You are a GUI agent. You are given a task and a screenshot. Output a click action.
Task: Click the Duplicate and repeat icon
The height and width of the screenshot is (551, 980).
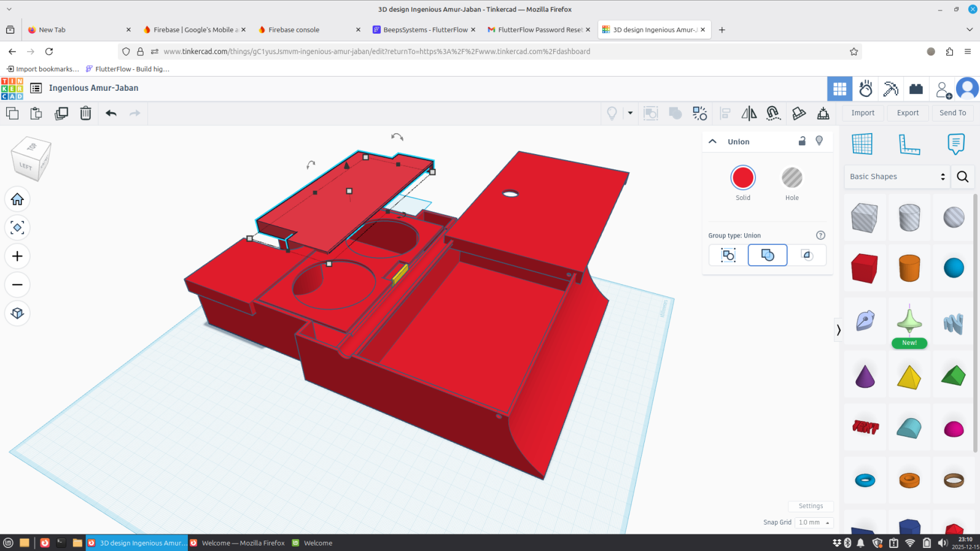(61, 113)
